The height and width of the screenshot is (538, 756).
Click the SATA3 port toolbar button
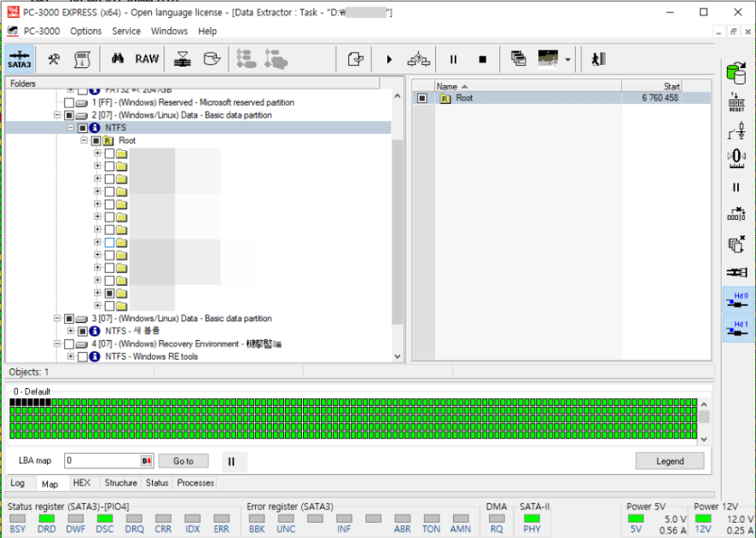point(20,59)
